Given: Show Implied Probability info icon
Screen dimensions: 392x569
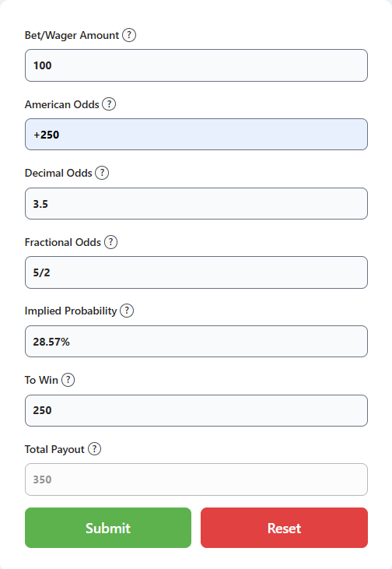Looking at the screenshot, I should [127, 311].
